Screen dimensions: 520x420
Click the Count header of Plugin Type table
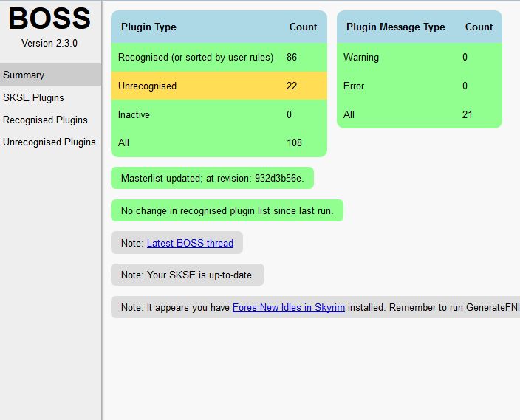(303, 27)
